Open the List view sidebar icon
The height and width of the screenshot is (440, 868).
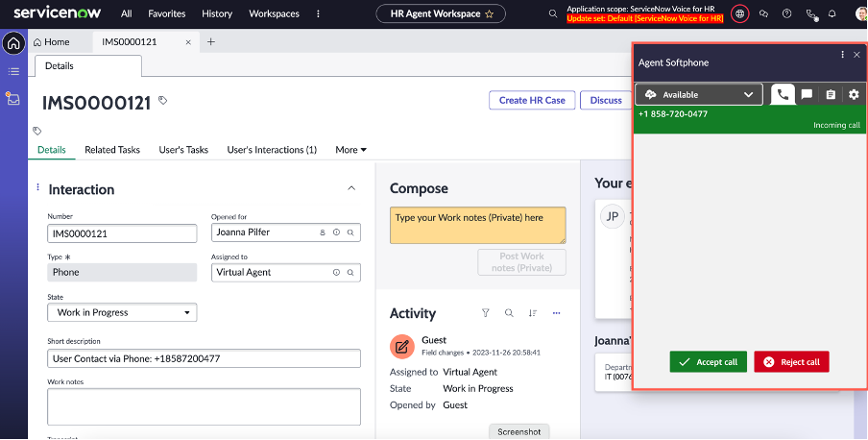point(13,71)
